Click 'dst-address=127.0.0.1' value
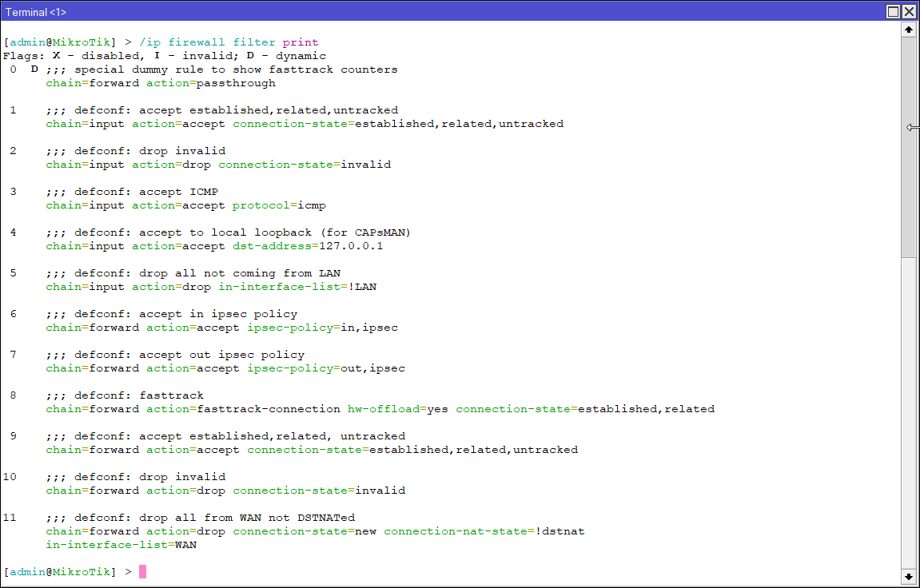Screen dimensions: 920x588 pyautogui.click(x=308, y=245)
